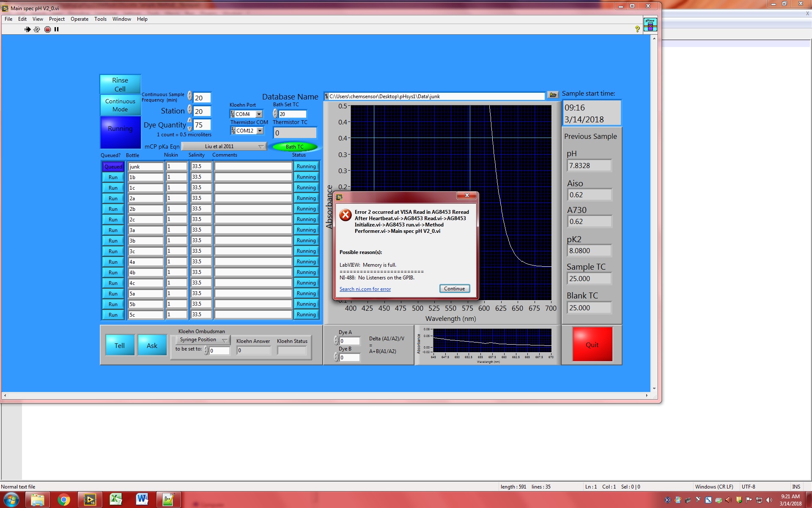Click the Run Continuously toolbar icon
812x508 pixels.
(x=37, y=29)
